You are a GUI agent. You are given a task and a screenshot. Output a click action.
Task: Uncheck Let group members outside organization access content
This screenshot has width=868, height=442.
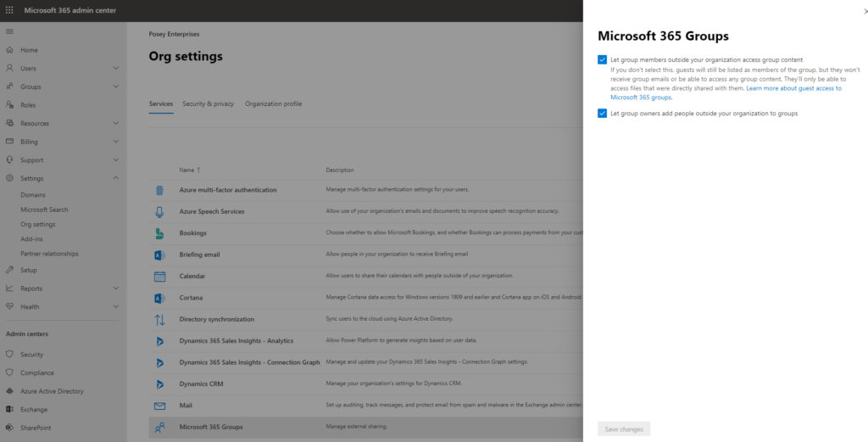[603, 60]
